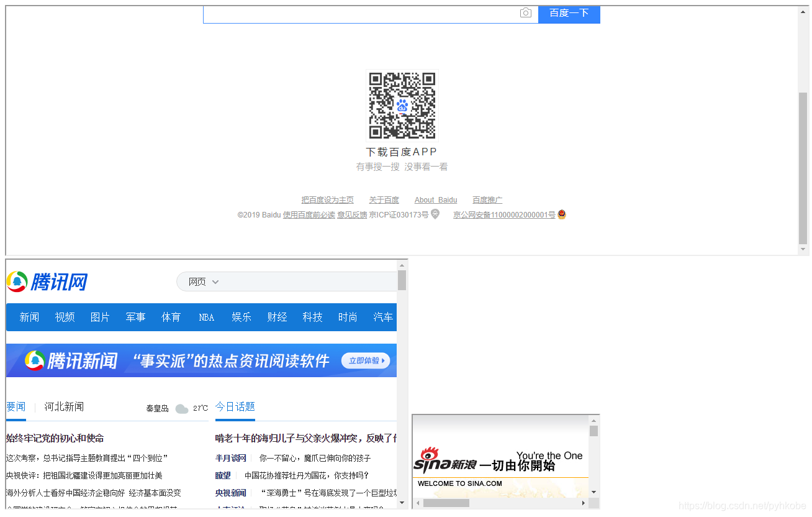Viewport: 812px width, 517px height.
Task: Click the 秦皇岛 city weather label
Action: pos(157,409)
